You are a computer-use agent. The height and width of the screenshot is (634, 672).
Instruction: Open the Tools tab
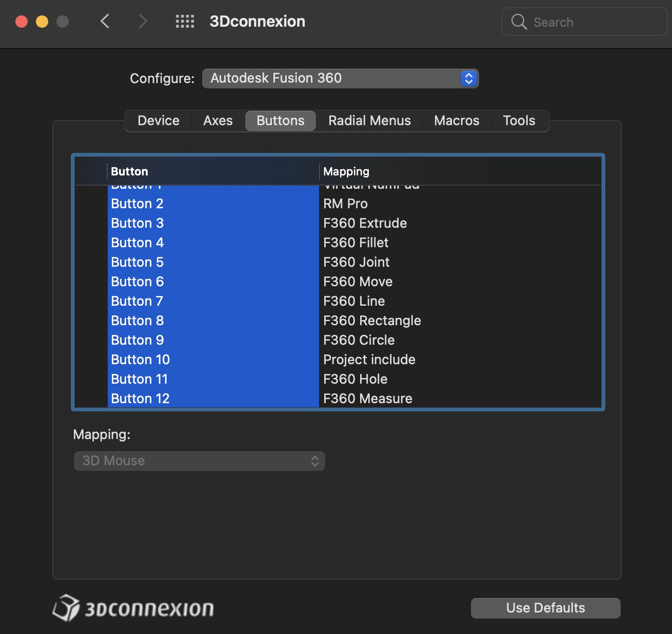[519, 121]
